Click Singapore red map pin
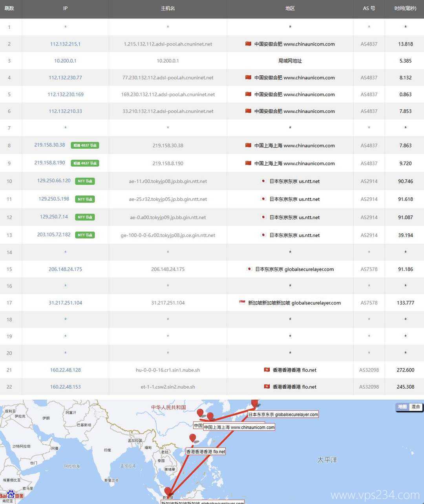The height and width of the screenshot is (504, 424). point(168,492)
